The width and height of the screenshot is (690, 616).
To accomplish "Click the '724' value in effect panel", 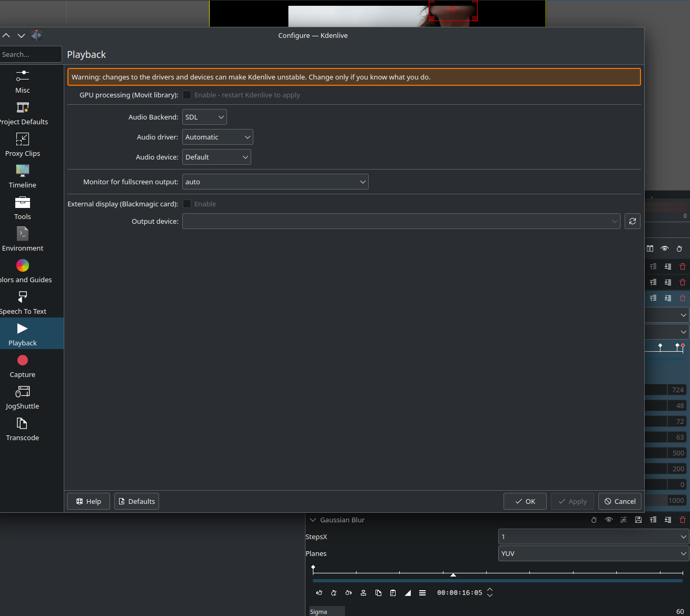I will tap(677, 390).
